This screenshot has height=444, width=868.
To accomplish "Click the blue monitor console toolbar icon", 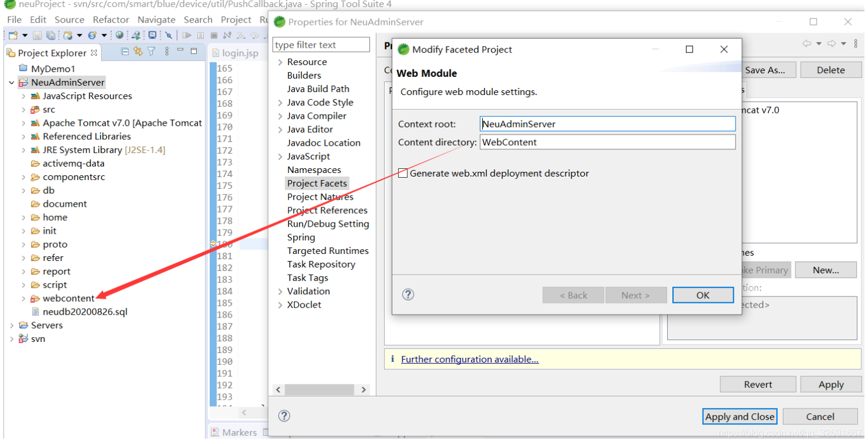I will [x=152, y=35].
